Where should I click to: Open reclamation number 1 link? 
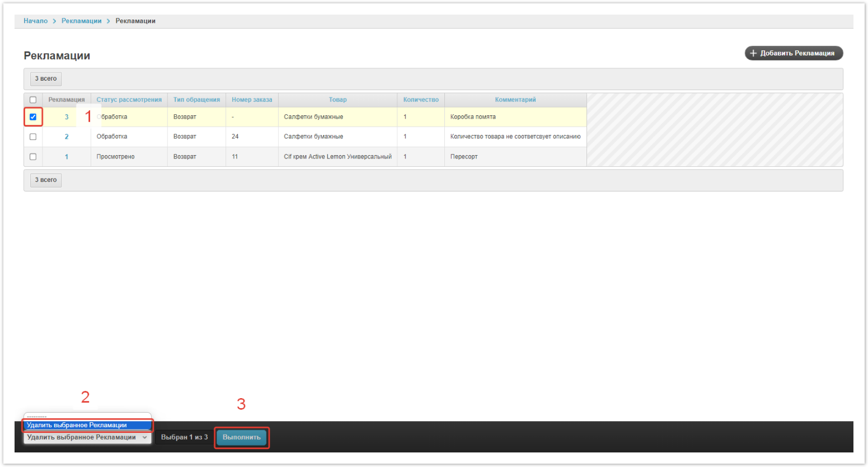tap(67, 157)
